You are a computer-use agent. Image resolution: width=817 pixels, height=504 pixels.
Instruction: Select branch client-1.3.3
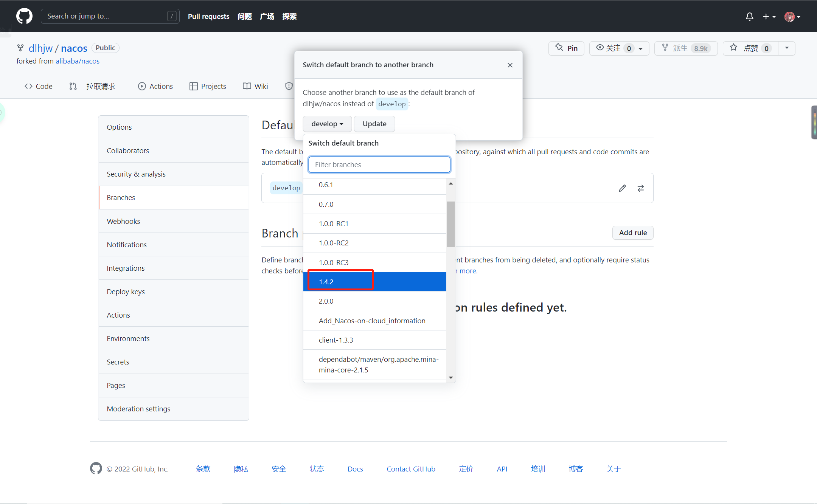pyautogui.click(x=374, y=340)
